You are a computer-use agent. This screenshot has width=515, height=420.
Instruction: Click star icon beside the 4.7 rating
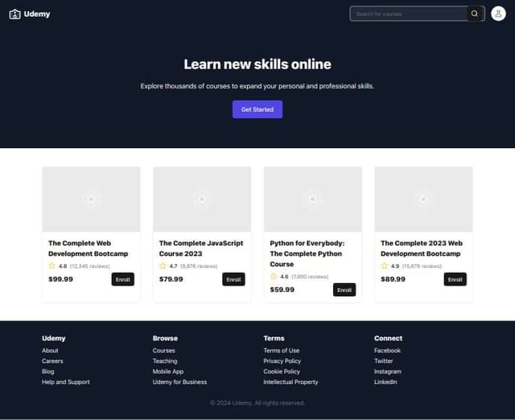pyautogui.click(x=163, y=266)
